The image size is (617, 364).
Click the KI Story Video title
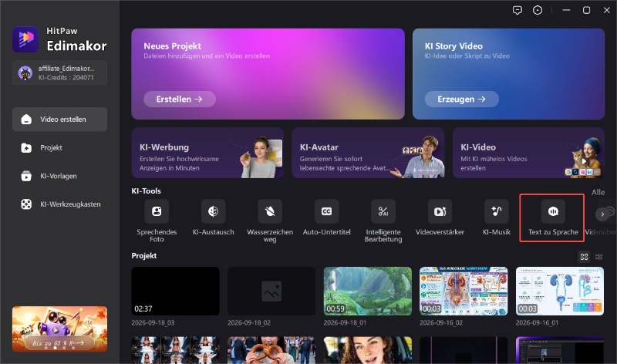click(453, 46)
